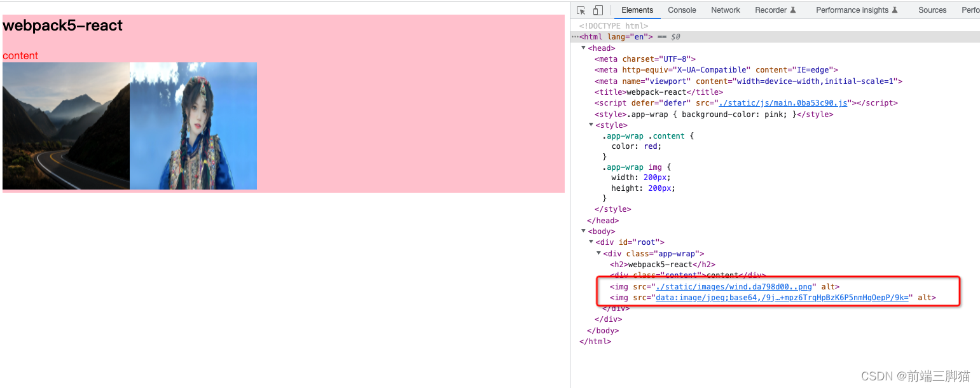Click the girl portrait image on the page
The image size is (980, 388).
pos(193,126)
